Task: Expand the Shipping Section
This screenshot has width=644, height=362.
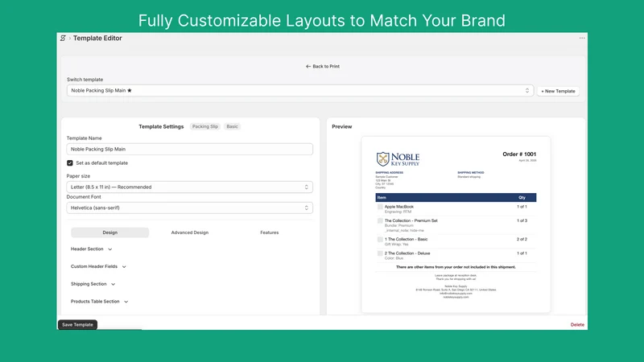Action: click(x=93, y=284)
